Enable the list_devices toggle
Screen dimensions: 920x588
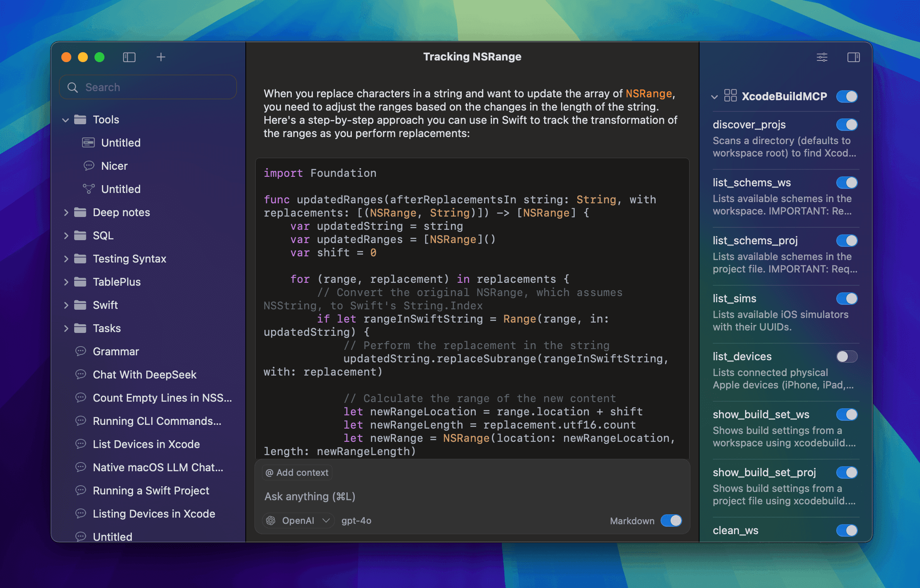click(x=847, y=357)
